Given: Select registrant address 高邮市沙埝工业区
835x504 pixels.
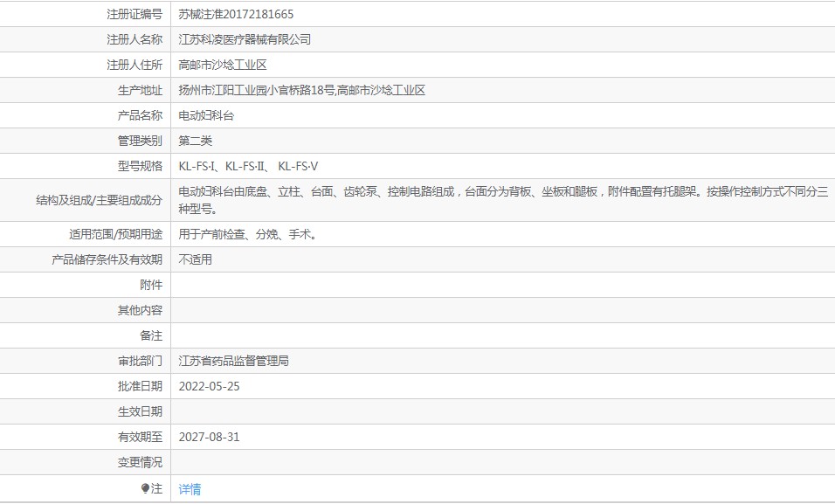Looking at the screenshot, I should tap(223, 65).
